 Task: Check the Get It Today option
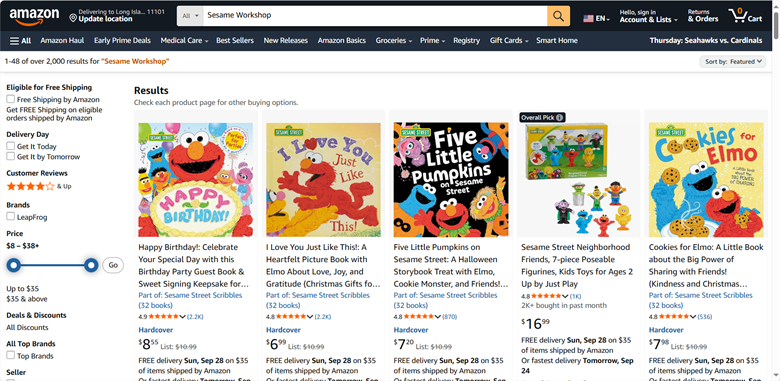[10, 146]
